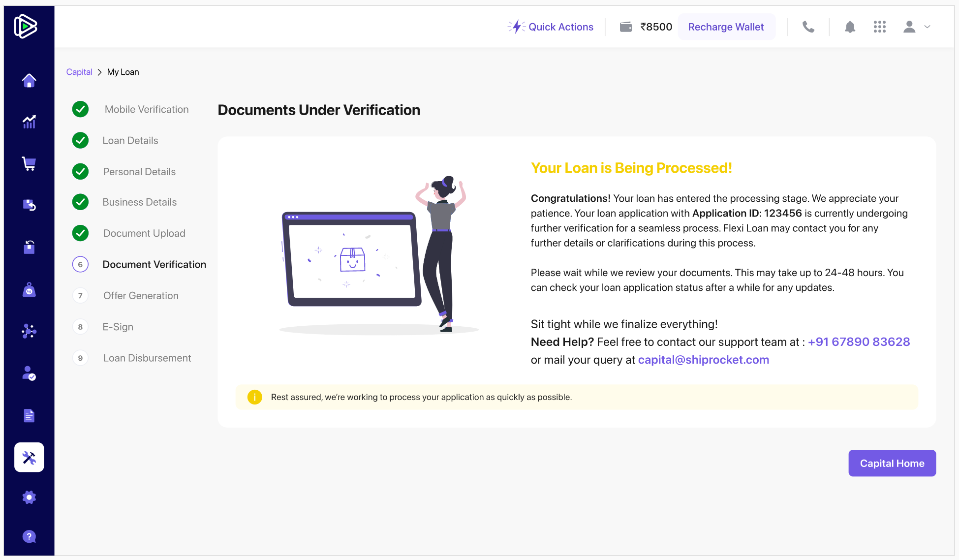
Task: Click the phone call icon in header
Action: pyautogui.click(x=808, y=27)
